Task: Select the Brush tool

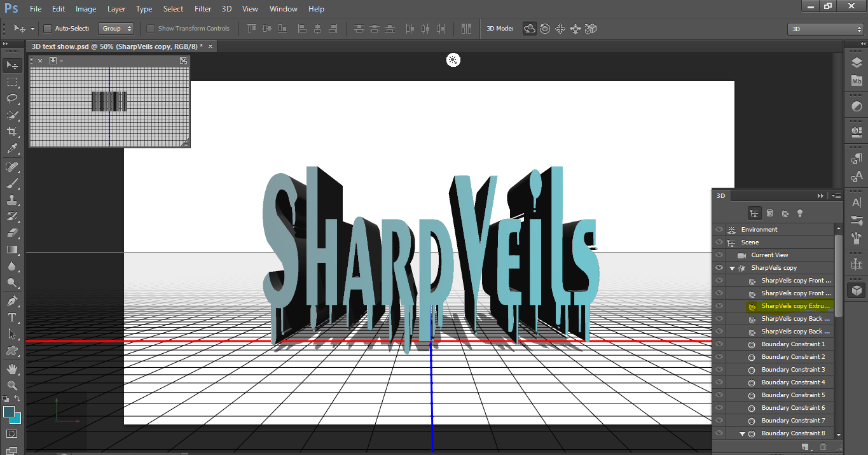Action: coord(12,183)
